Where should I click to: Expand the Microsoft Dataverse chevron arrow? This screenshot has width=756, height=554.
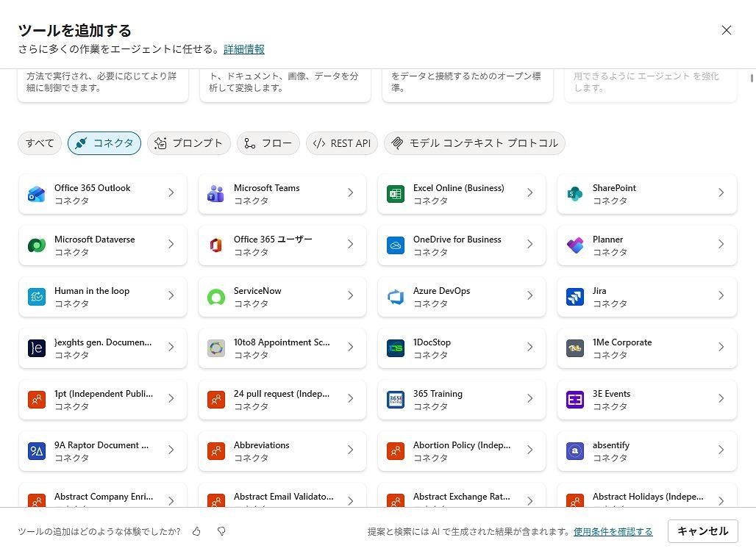[171, 244]
